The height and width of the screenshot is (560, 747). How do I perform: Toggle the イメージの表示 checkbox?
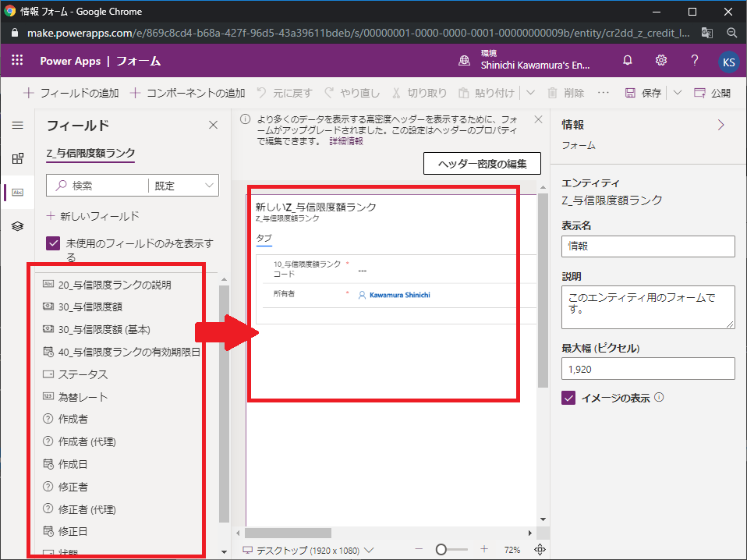[568, 398]
